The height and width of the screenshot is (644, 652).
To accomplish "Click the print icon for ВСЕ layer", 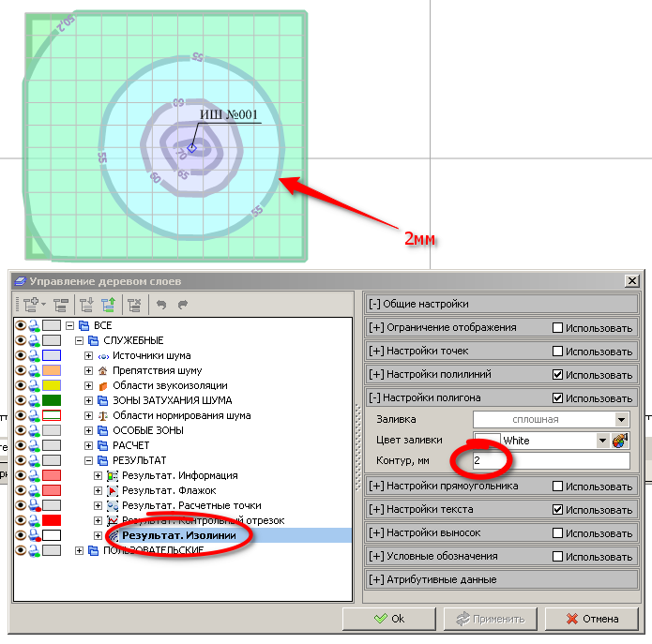I will tap(33, 325).
